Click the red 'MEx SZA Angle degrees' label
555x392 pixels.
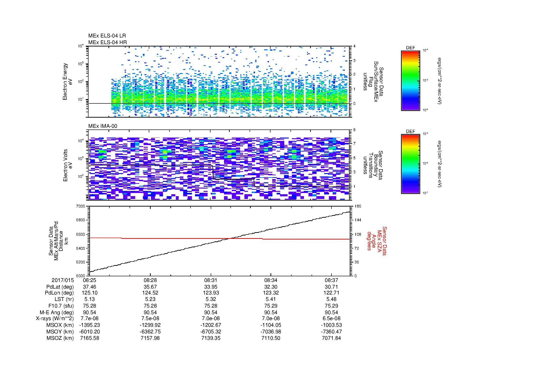tap(377, 241)
